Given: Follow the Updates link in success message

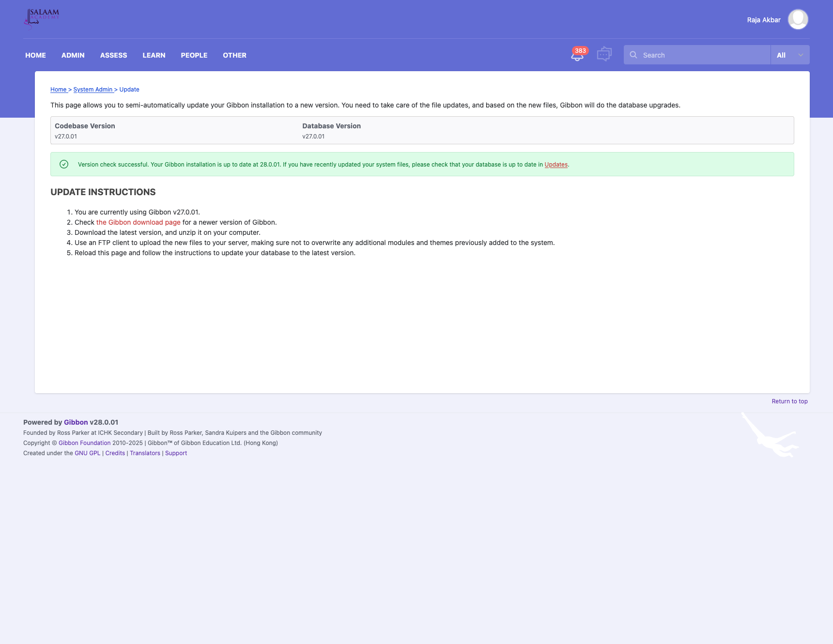Looking at the screenshot, I should pos(556,165).
